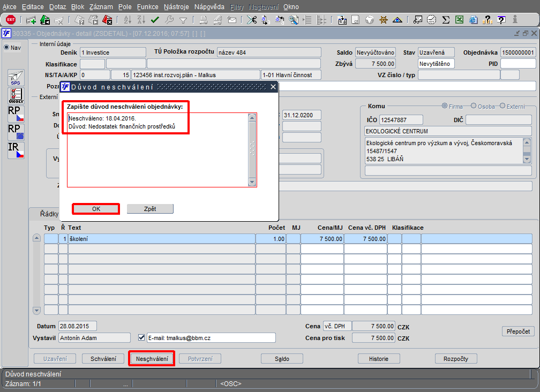Click the Přepočet button
This screenshot has width=540, height=392.
519,331
